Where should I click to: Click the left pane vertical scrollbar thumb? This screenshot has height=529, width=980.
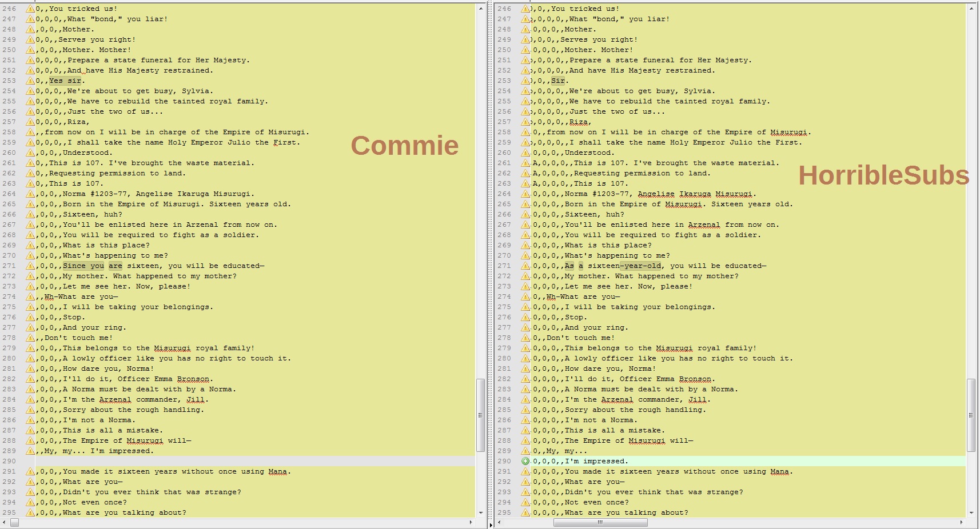480,415
